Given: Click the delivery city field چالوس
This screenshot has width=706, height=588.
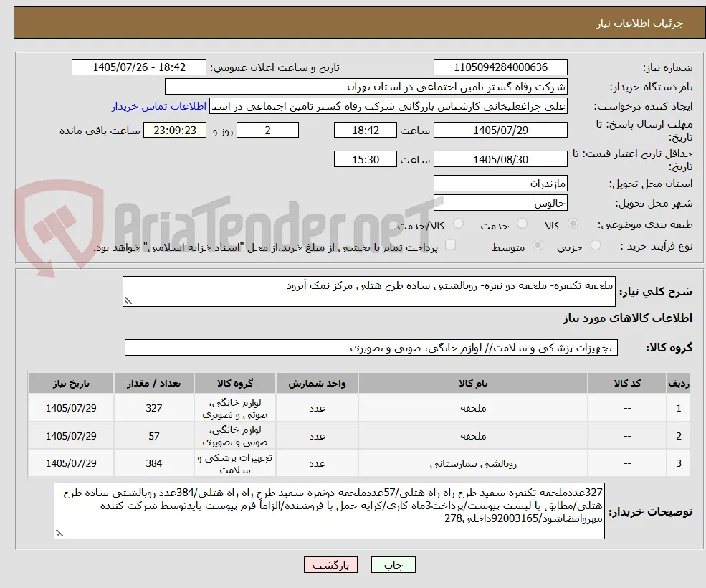Looking at the screenshot, I should click(500, 203).
